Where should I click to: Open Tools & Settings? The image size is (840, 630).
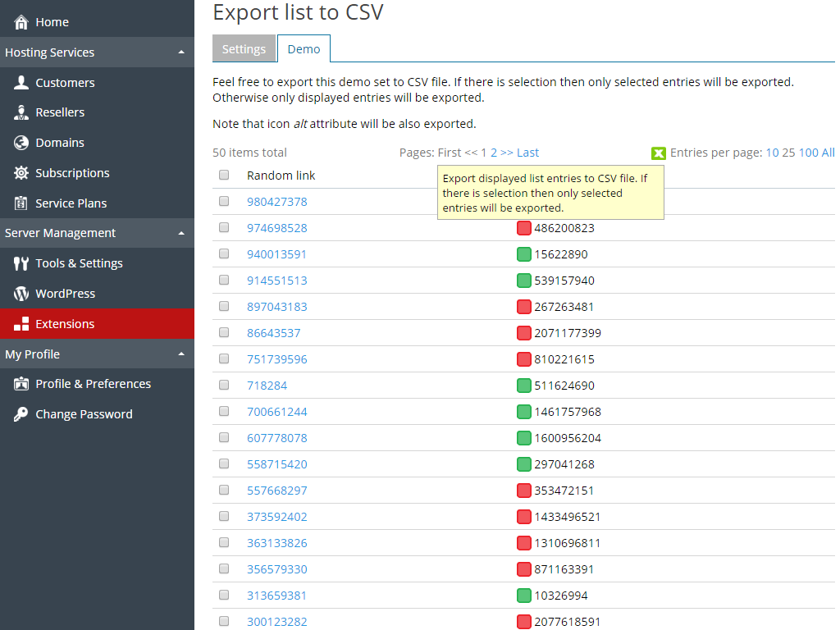click(x=79, y=262)
